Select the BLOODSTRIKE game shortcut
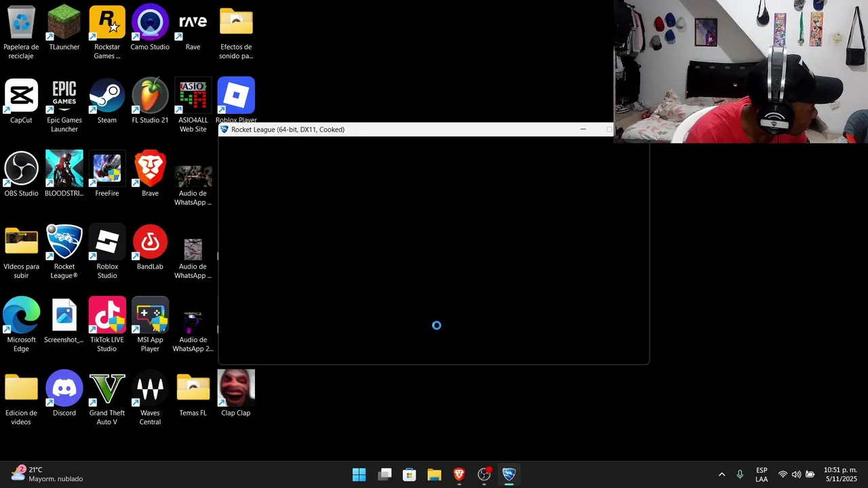868x488 pixels. point(64,174)
